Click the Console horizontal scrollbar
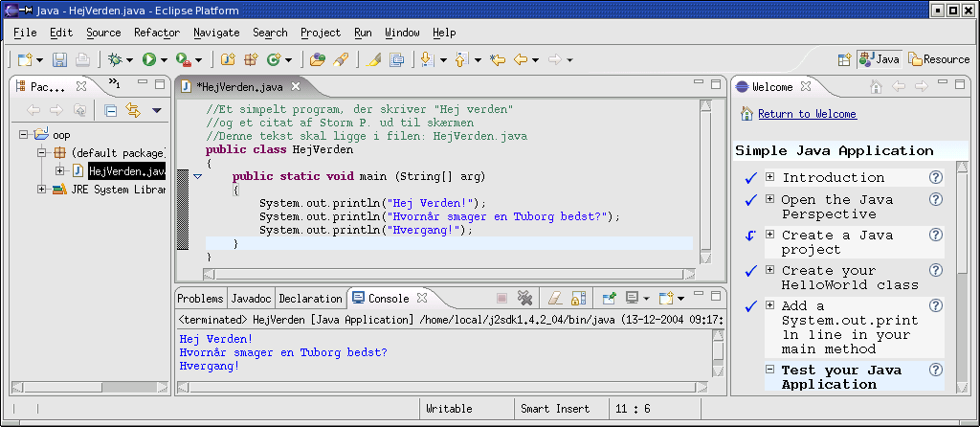Viewport: 980px width, 427px height. (440, 388)
